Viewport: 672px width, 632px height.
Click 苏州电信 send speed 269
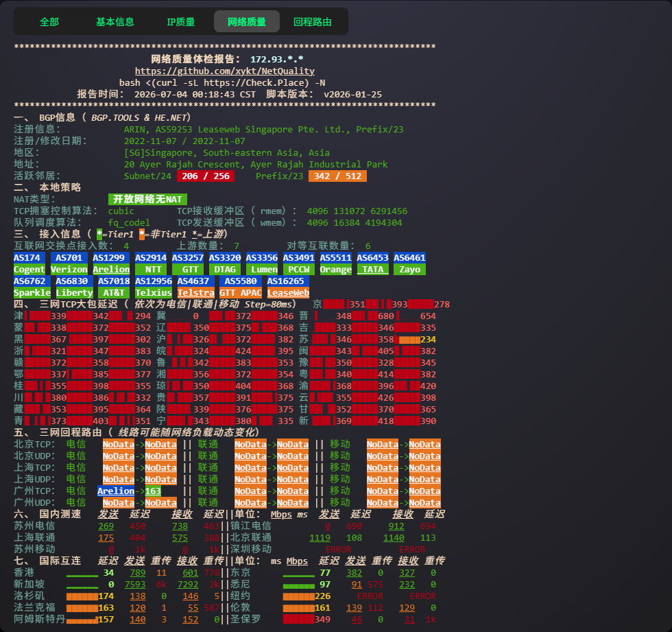(106, 526)
